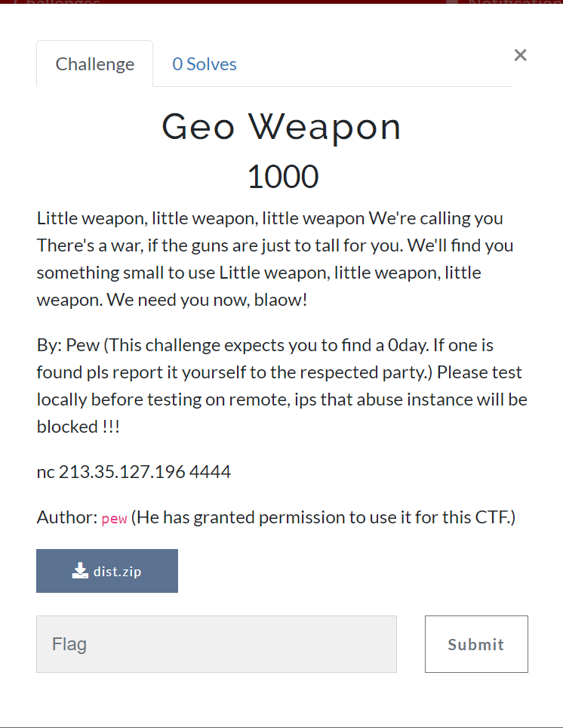Image resolution: width=563 pixels, height=728 pixels.
Task: Click the granted permission note
Action: point(323,517)
